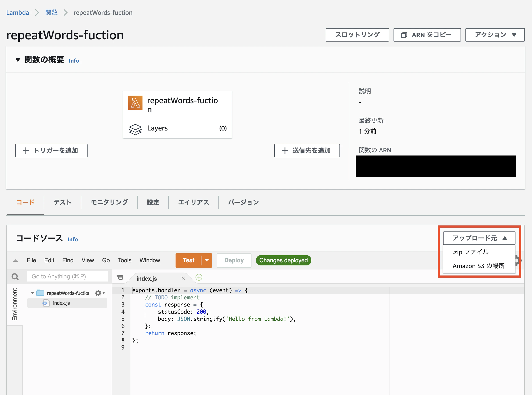Open Info link next to 関数の概要

tap(74, 61)
